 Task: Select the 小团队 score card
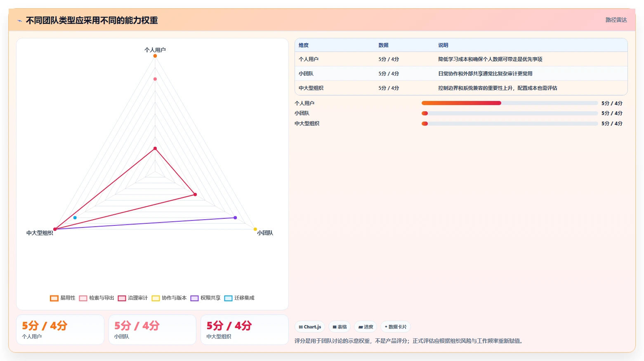point(152,330)
